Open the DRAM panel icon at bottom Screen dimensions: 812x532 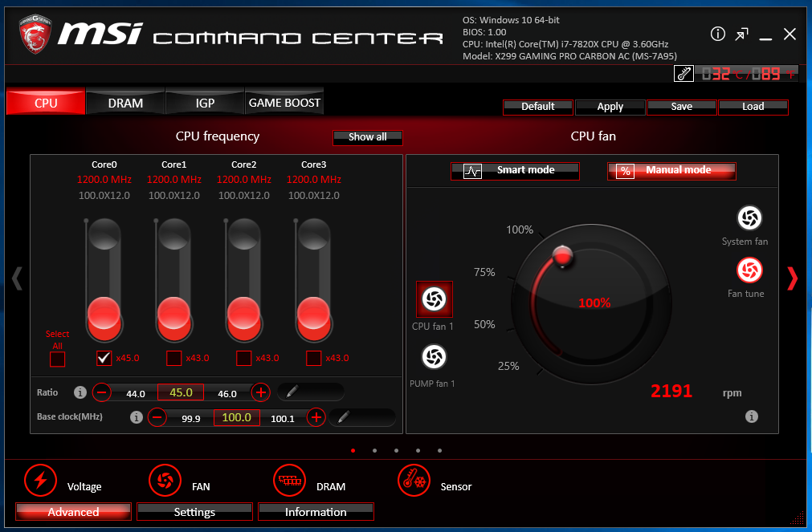pyautogui.click(x=289, y=481)
